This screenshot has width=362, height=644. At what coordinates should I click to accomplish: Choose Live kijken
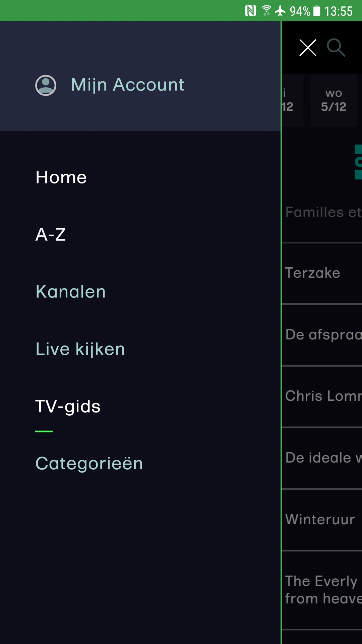80,349
